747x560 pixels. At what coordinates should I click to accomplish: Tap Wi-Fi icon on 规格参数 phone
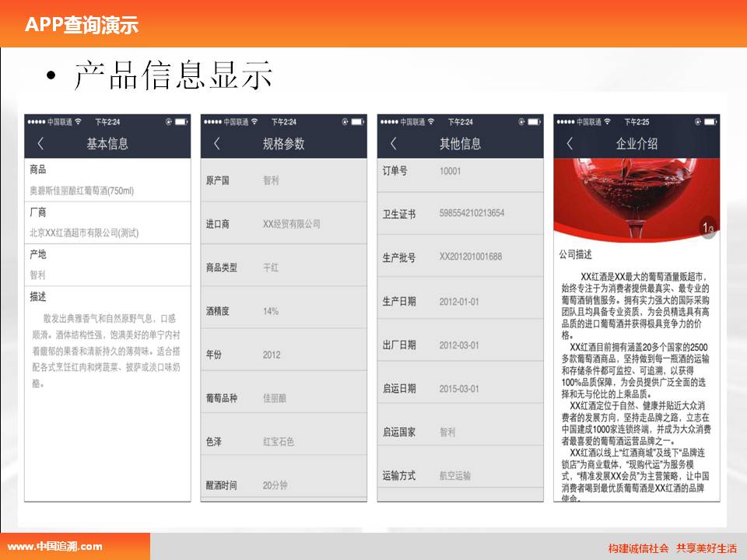(x=254, y=121)
